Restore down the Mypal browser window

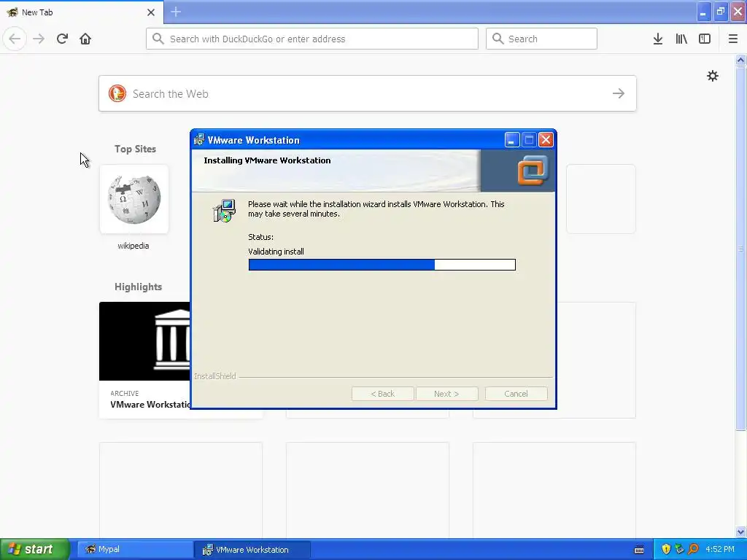pos(720,12)
